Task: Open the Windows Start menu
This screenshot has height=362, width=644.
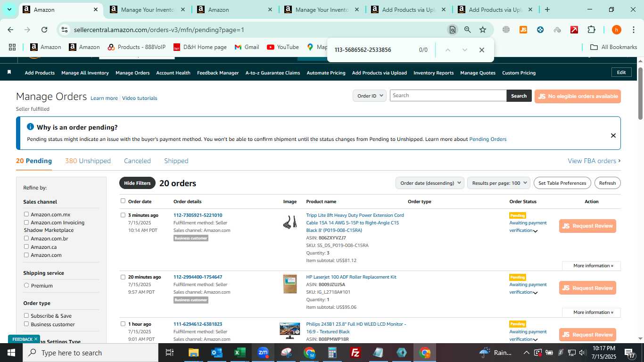Action: point(11,353)
